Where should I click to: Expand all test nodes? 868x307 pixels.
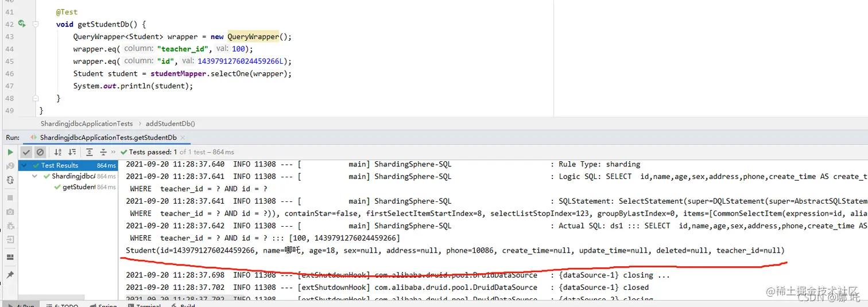(90, 152)
